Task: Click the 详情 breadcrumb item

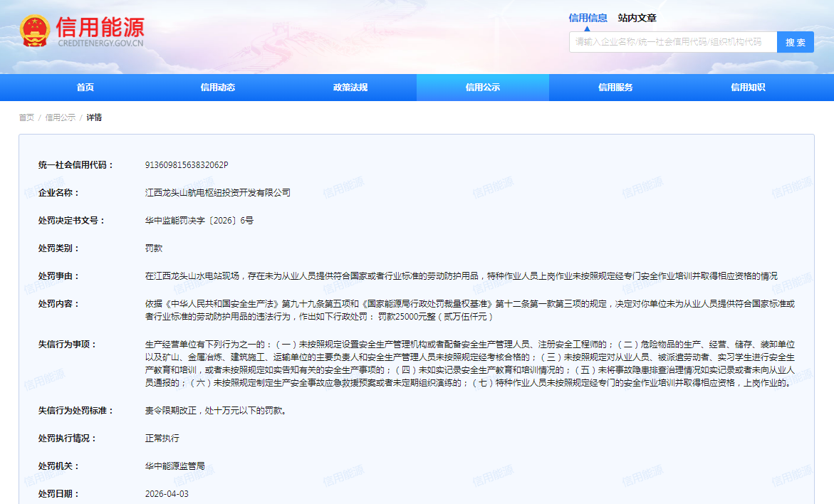Action: pos(94,117)
